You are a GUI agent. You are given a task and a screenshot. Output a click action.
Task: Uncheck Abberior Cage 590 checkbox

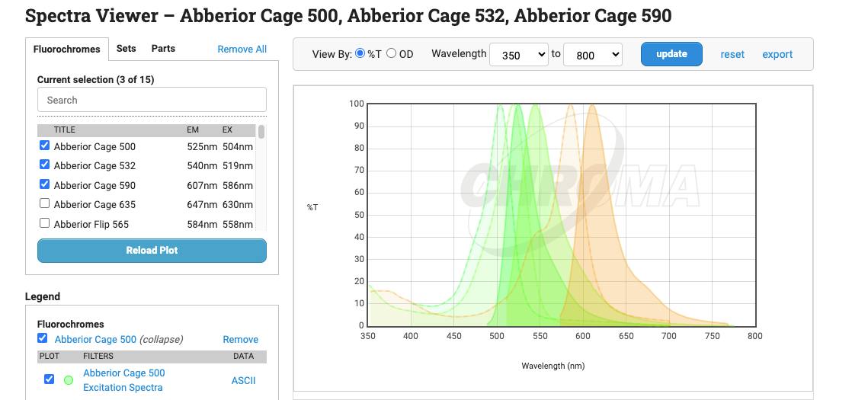tap(44, 184)
